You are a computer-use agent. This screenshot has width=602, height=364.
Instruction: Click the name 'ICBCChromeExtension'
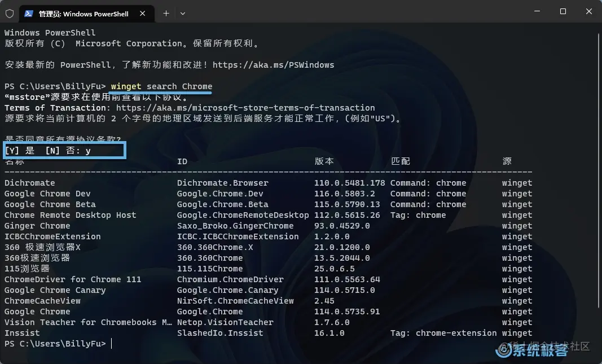(52, 236)
